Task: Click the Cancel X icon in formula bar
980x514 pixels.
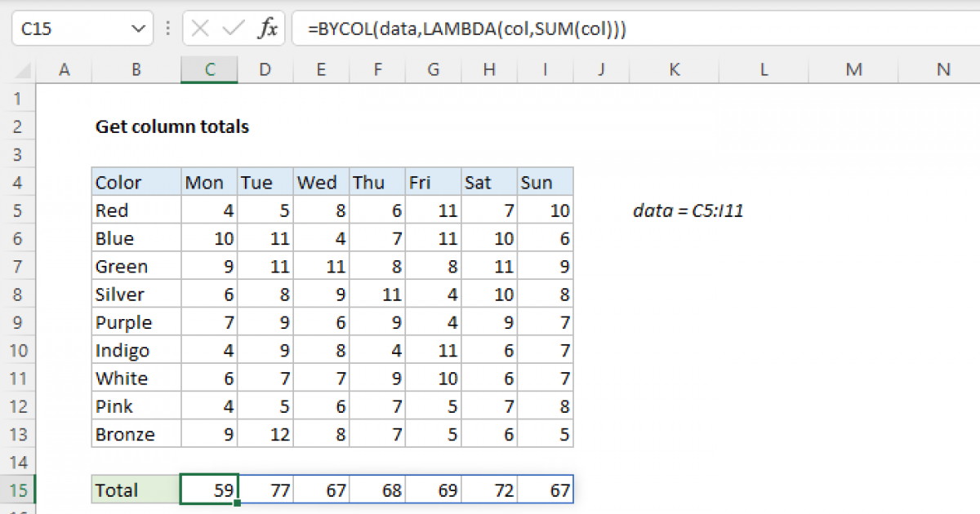Action: click(x=200, y=29)
